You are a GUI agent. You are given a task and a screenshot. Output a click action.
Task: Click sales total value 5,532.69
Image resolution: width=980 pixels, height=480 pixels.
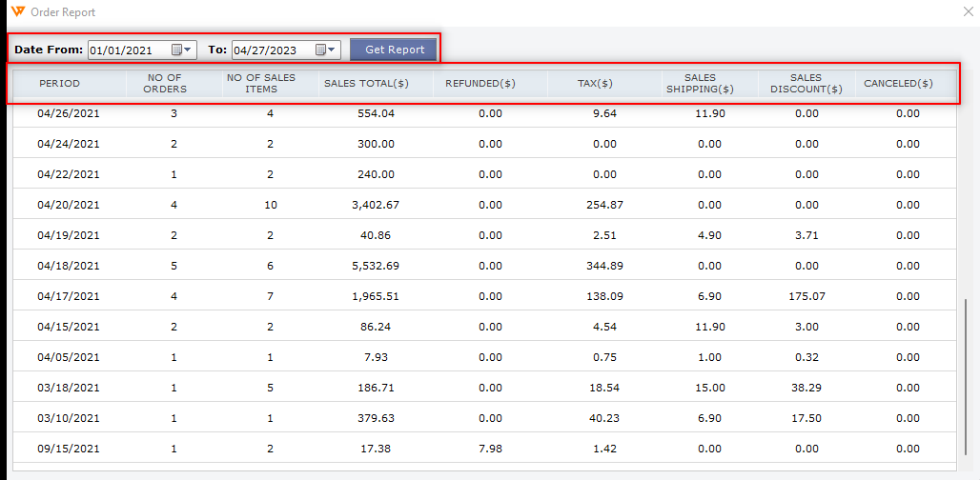376,266
